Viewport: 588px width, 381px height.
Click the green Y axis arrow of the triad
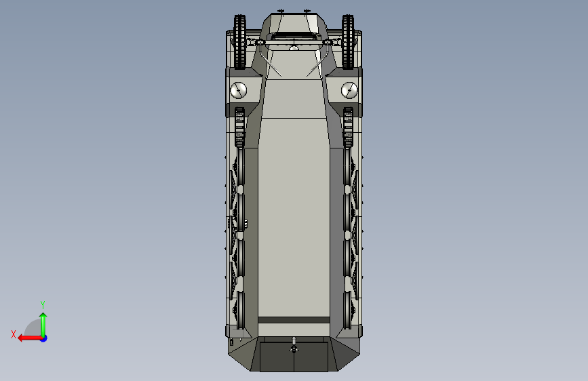(43, 325)
